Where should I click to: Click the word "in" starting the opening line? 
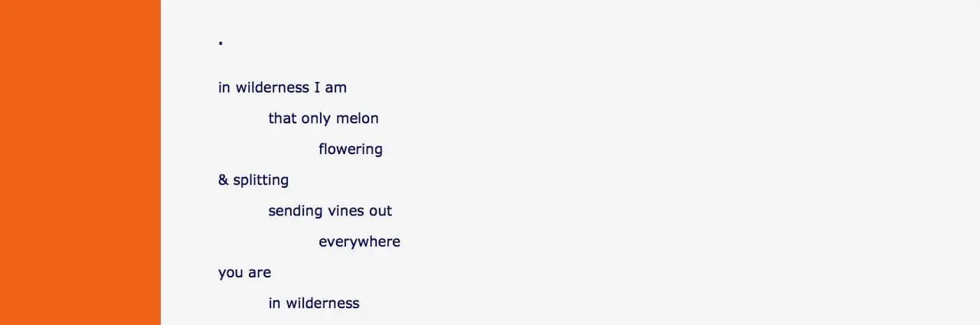[224, 87]
